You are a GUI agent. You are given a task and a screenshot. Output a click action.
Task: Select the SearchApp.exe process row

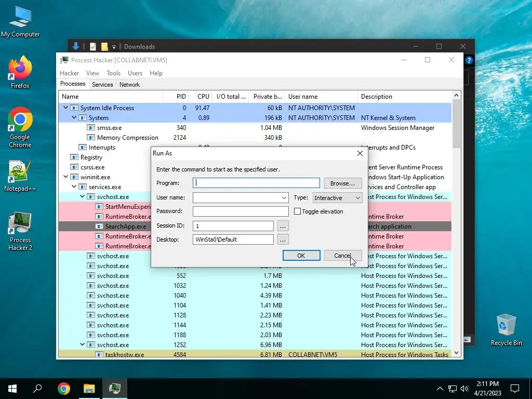point(255,227)
